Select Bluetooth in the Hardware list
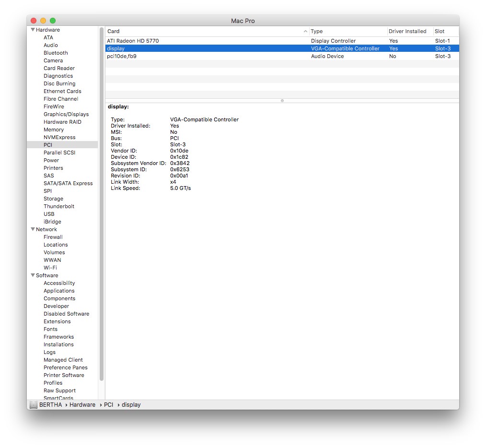Viewport: 486px width, 448px height. 56,53
